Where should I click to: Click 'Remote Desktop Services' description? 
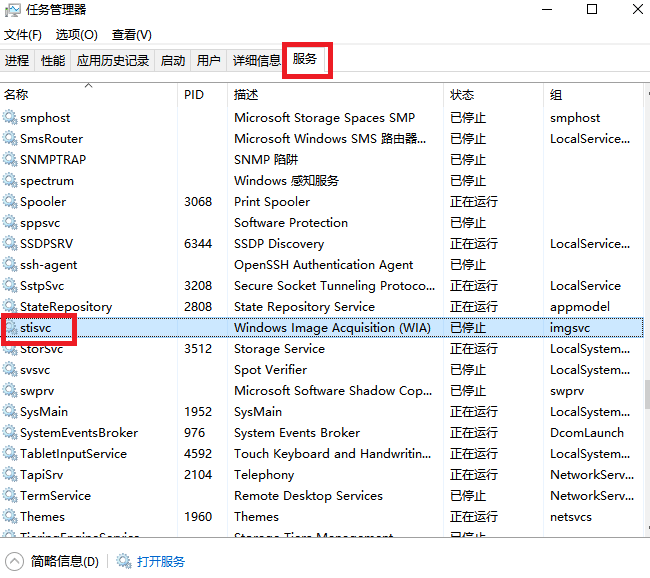click(308, 495)
